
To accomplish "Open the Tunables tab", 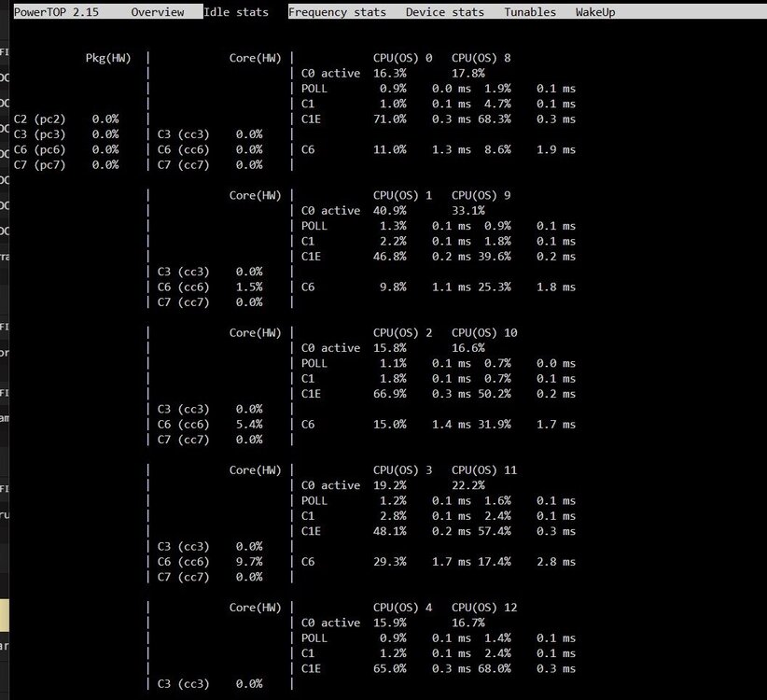I will tap(530, 12).
